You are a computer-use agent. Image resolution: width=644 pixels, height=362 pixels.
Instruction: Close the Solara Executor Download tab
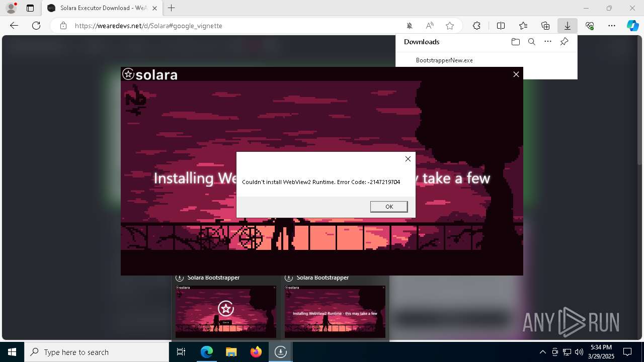(x=154, y=8)
